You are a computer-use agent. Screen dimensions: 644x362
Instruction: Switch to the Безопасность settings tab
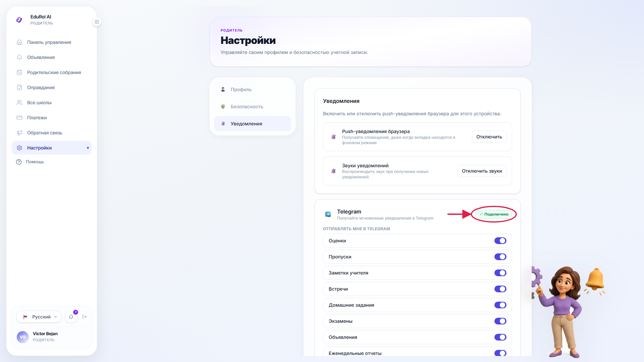pos(253,107)
